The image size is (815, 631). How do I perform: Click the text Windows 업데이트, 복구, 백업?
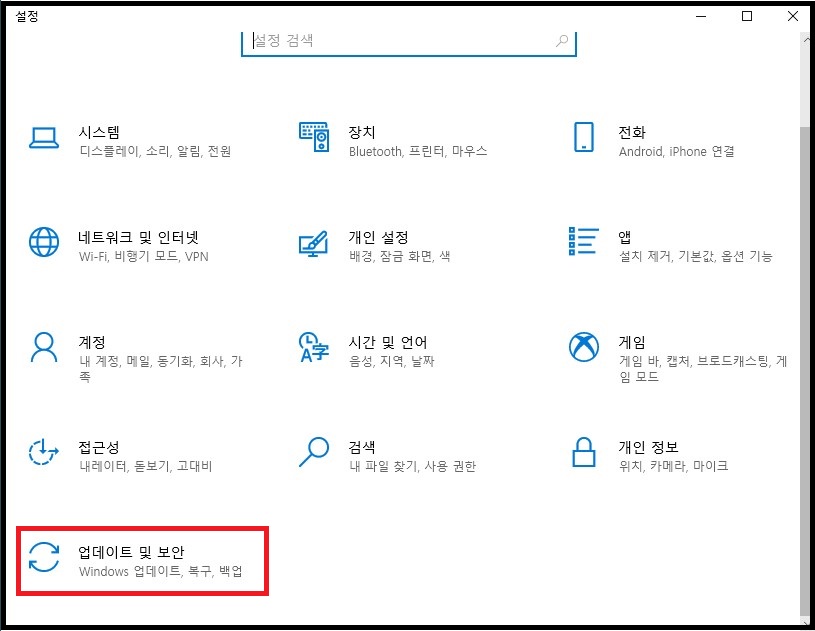click(x=161, y=571)
